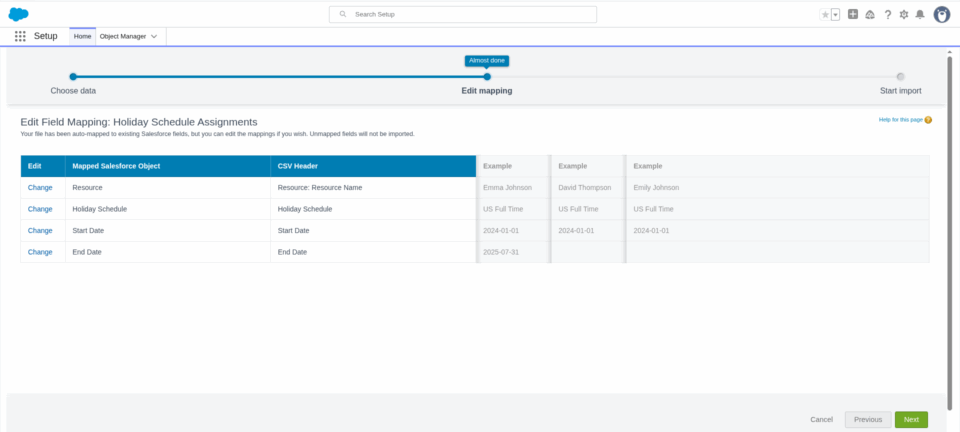The width and height of the screenshot is (960, 432).
Task: Click the Next button
Action: [x=911, y=419]
